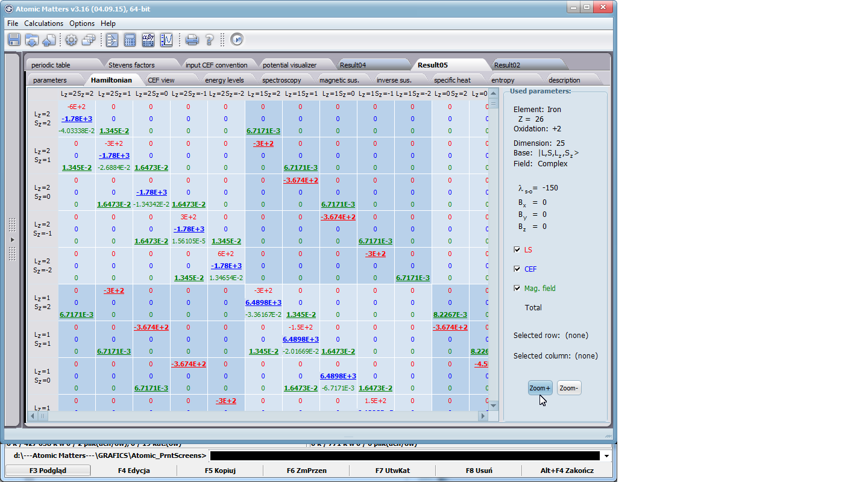The image size is (868, 482).
Task: Open the Calculations menu
Action: click(43, 23)
